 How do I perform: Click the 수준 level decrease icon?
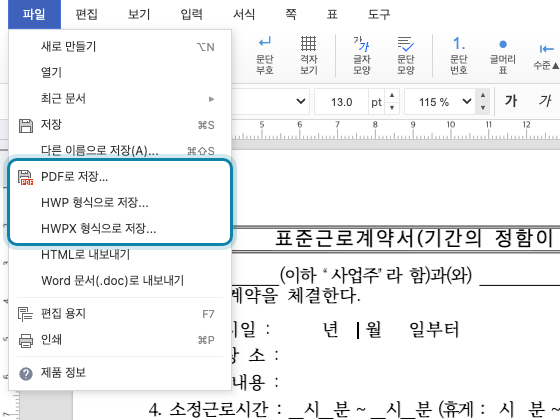click(546, 55)
